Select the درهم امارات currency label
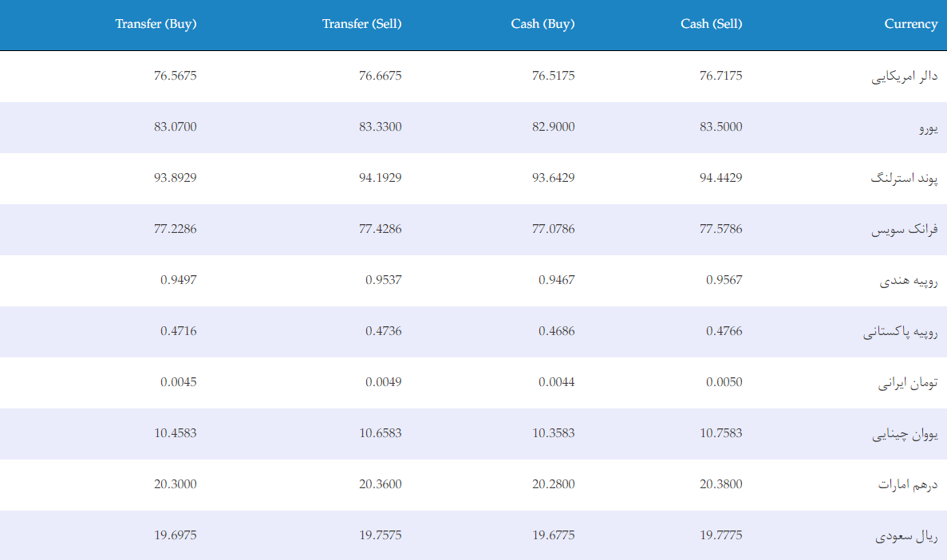The height and width of the screenshot is (560, 947). coord(908,485)
